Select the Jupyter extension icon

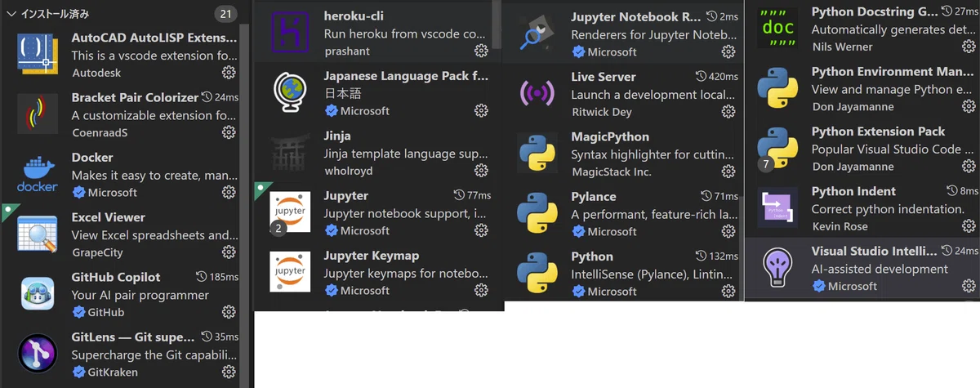point(290,212)
